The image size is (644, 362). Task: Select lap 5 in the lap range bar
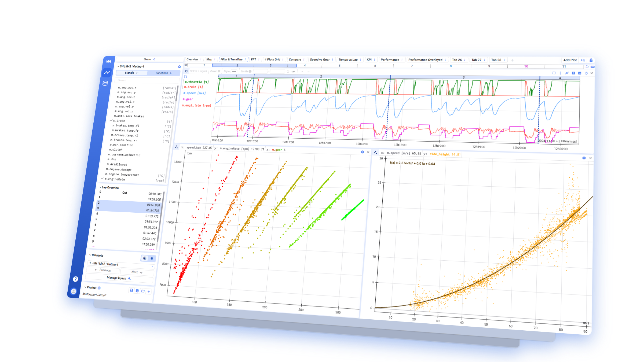coord(339,66)
